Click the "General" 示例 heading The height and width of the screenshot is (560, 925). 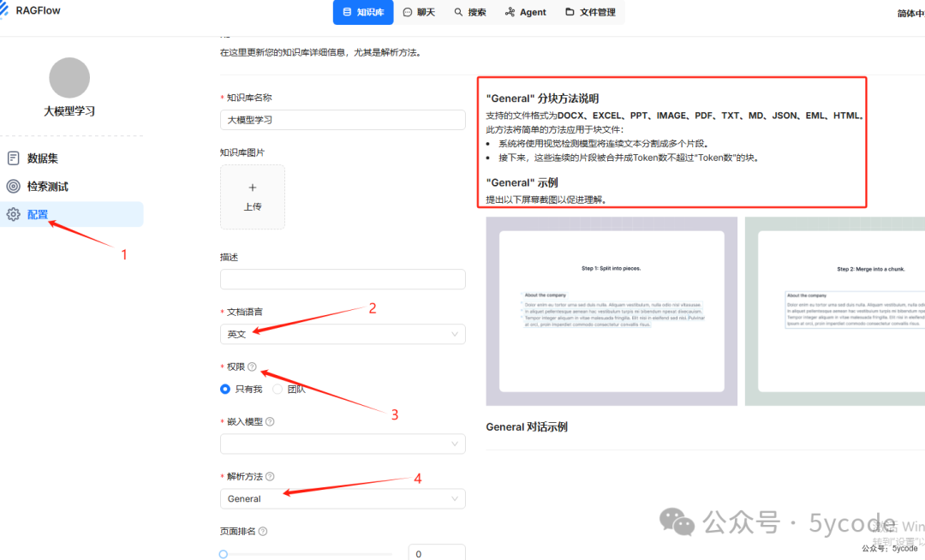[522, 182]
